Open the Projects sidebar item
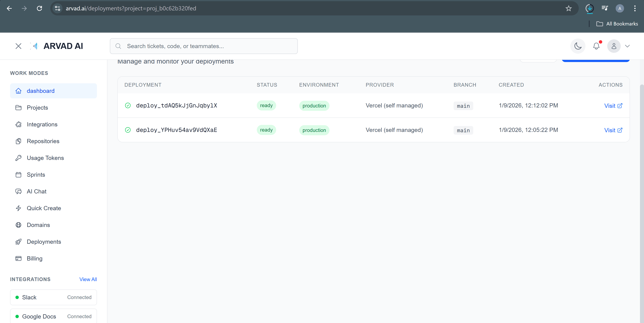This screenshot has width=644, height=323. (37, 108)
